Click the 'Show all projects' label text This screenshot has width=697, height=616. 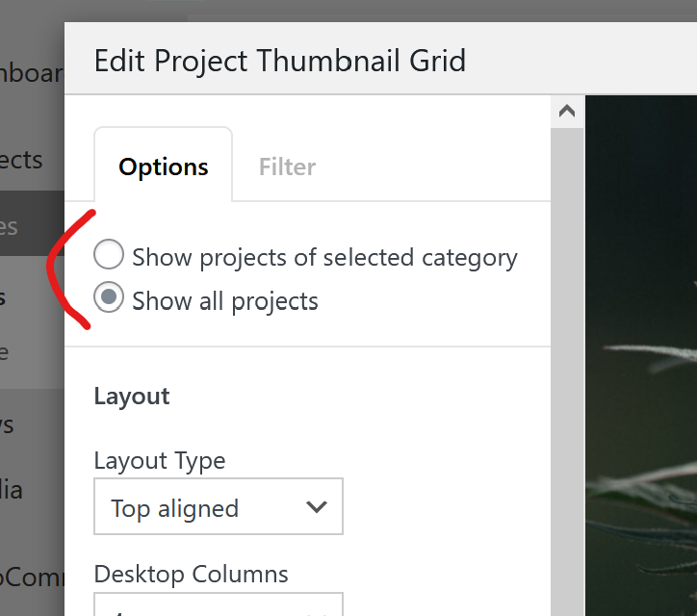coord(225,301)
